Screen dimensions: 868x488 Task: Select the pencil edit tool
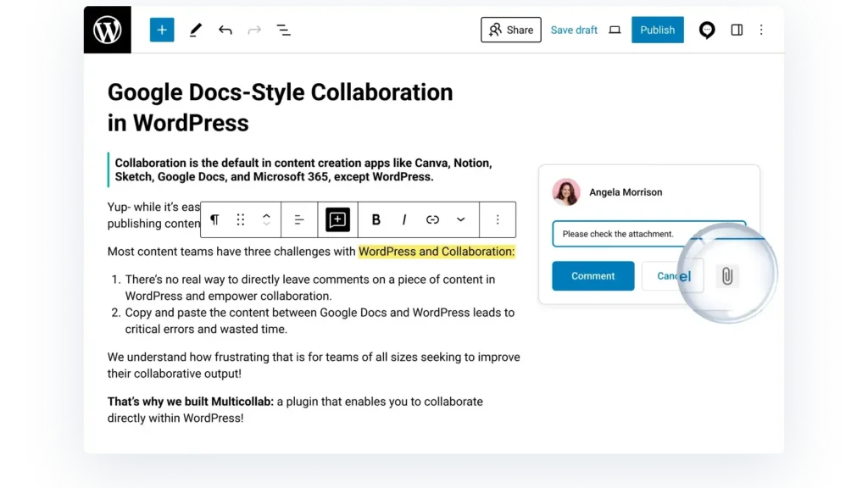(196, 30)
